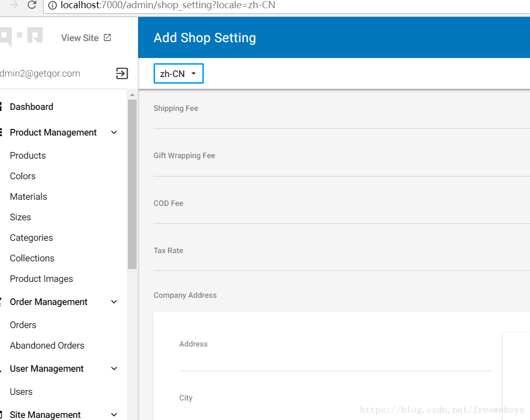This screenshot has height=420, width=530.
Task: Open the Abandoned Orders page
Action: [x=47, y=346]
